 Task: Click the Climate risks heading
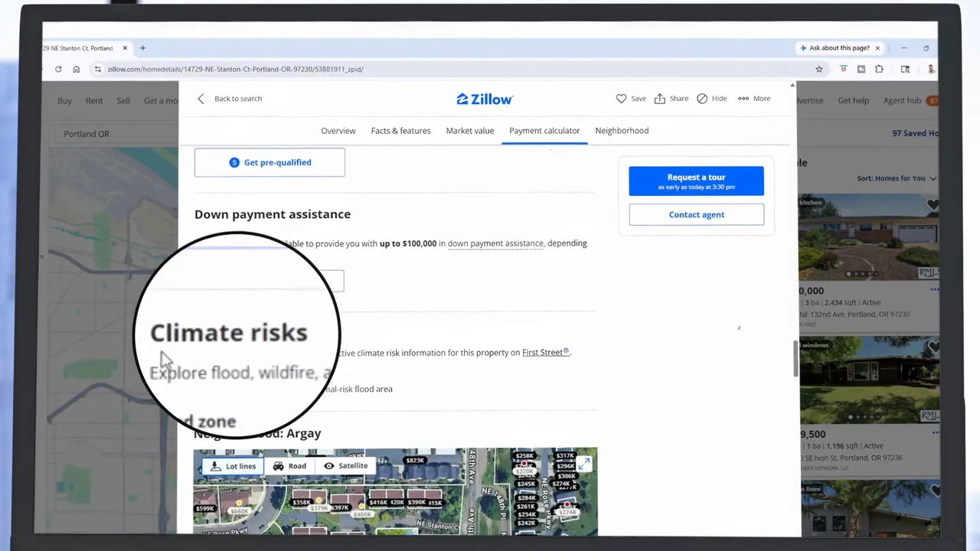point(228,333)
